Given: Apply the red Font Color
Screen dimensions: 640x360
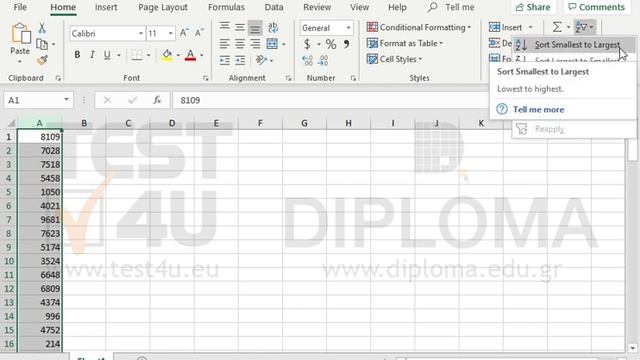Looking at the screenshot, I should [x=190, y=55].
